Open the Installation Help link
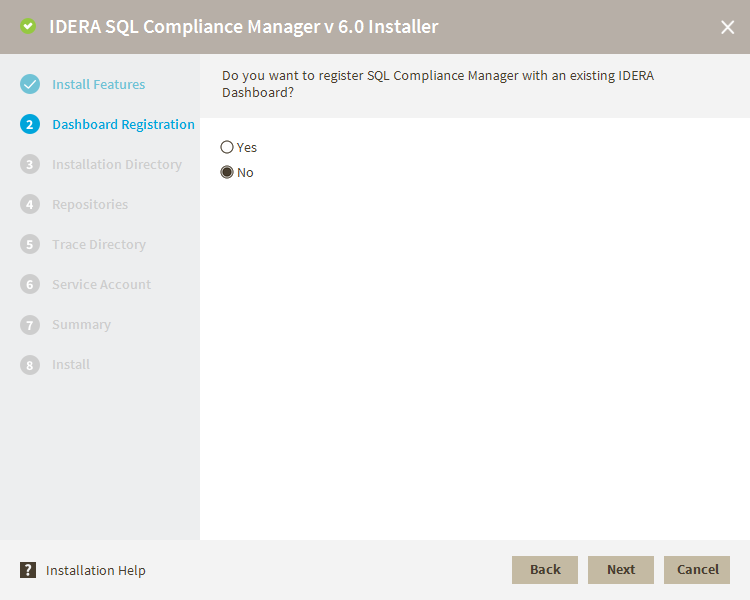The width and height of the screenshot is (750, 600). click(96, 570)
